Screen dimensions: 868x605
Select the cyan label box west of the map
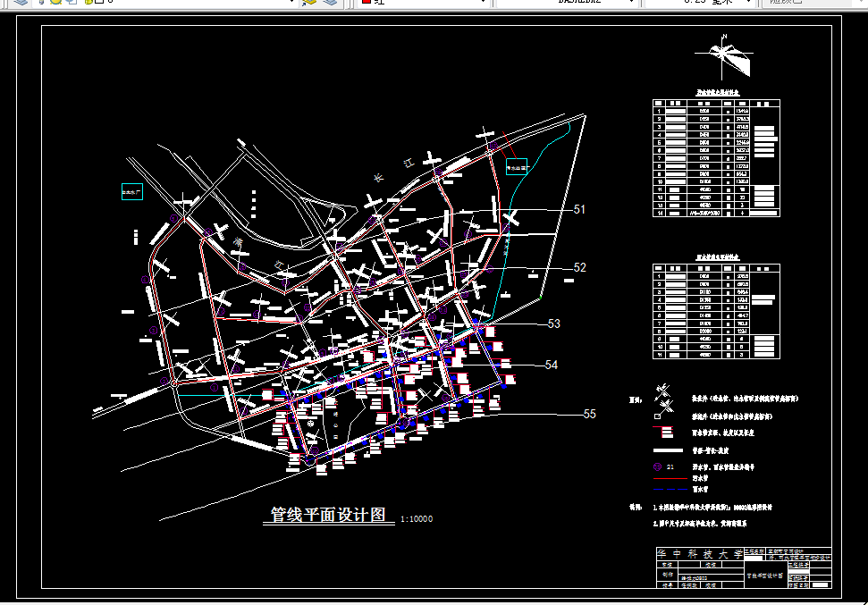(x=132, y=192)
